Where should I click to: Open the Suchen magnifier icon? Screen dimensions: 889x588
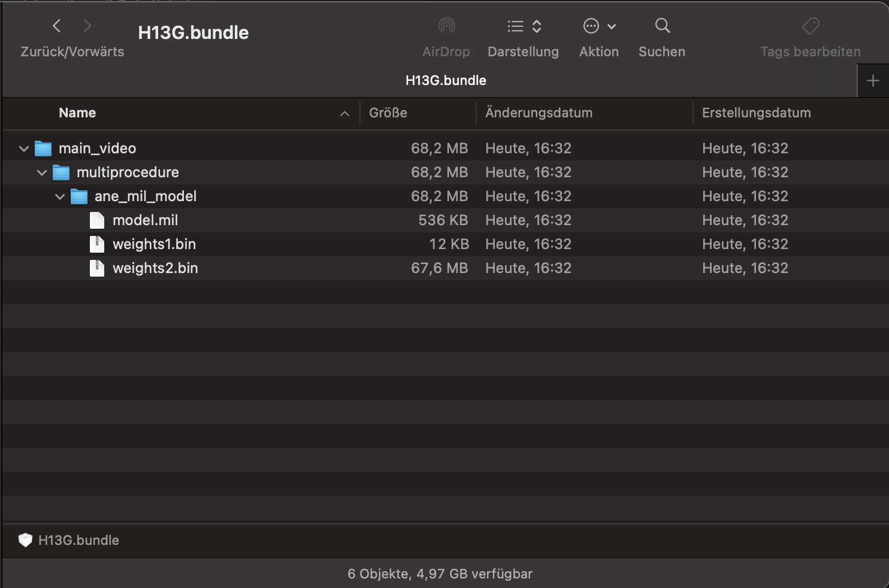click(662, 26)
